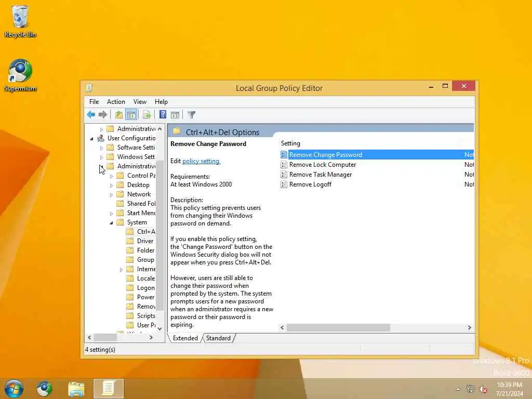This screenshot has width=532, height=399.
Task: Select the Remove Logoff policy
Action: tap(311, 184)
